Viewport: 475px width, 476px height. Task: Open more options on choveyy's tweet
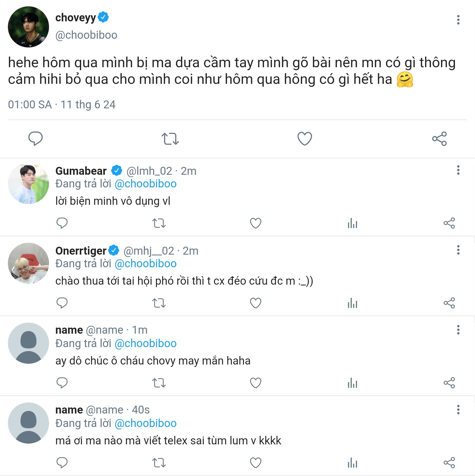pyautogui.click(x=458, y=20)
